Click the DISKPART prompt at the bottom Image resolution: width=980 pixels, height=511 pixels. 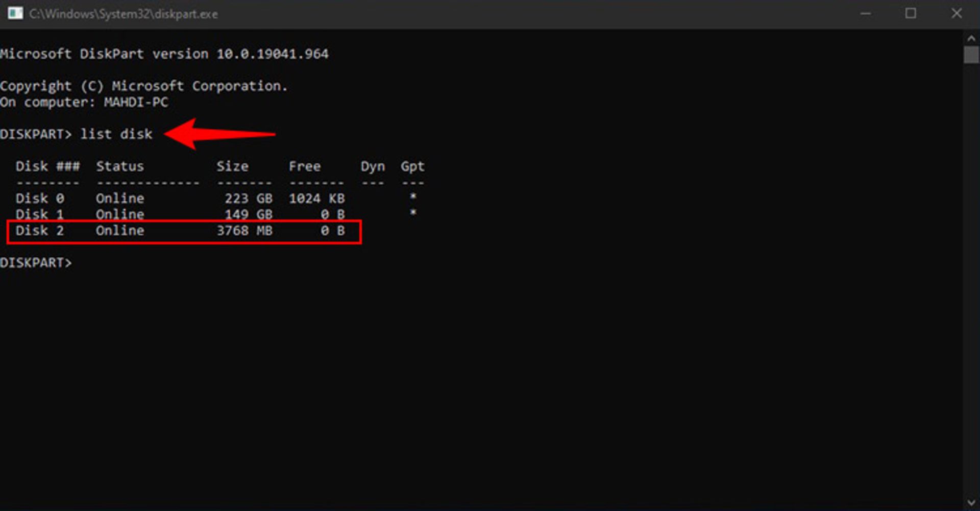(36, 262)
